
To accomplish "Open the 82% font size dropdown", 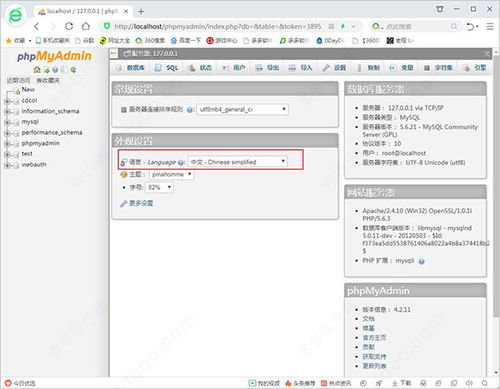I will [x=159, y=187].
